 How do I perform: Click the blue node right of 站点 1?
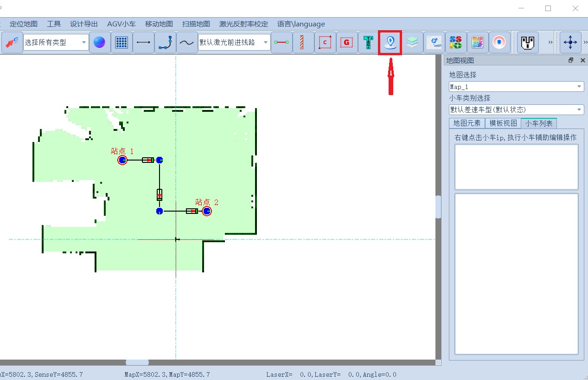(160, 160)
